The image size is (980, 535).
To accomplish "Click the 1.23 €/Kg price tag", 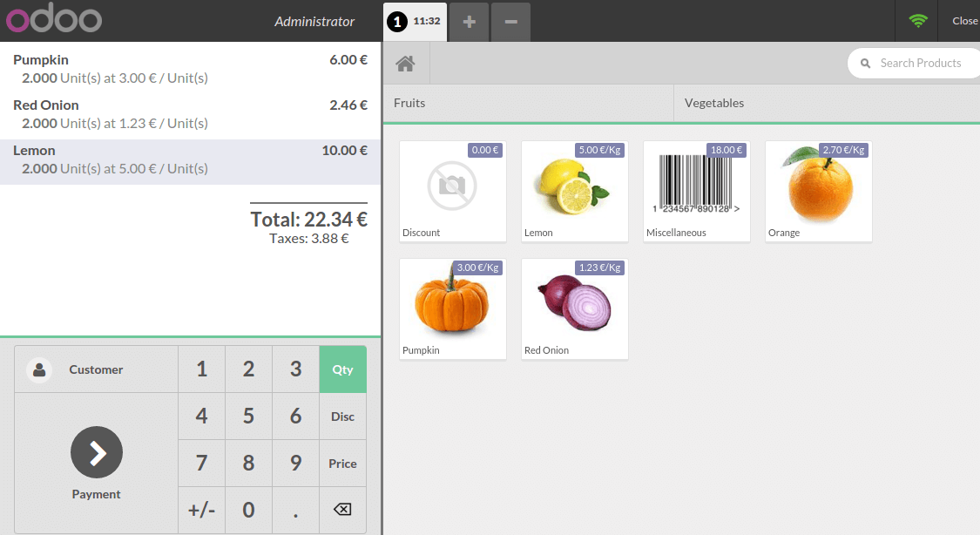I will 600,267.
